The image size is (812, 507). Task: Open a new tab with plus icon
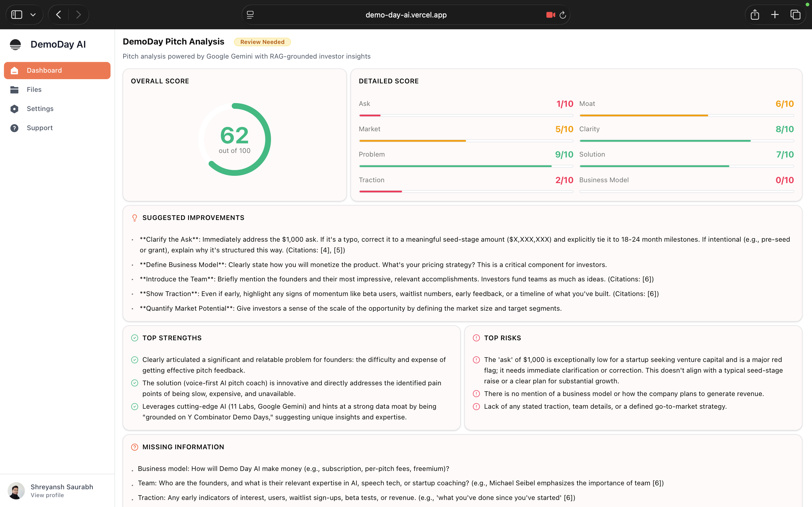tap(775, 14)
